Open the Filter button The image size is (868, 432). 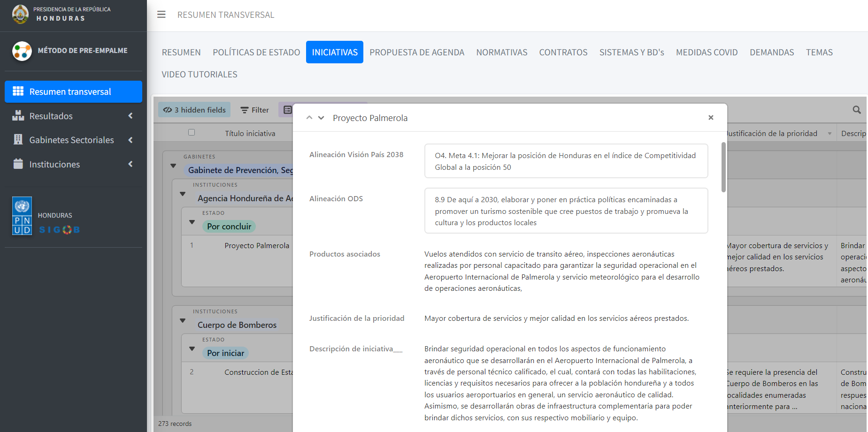[255, 110]
